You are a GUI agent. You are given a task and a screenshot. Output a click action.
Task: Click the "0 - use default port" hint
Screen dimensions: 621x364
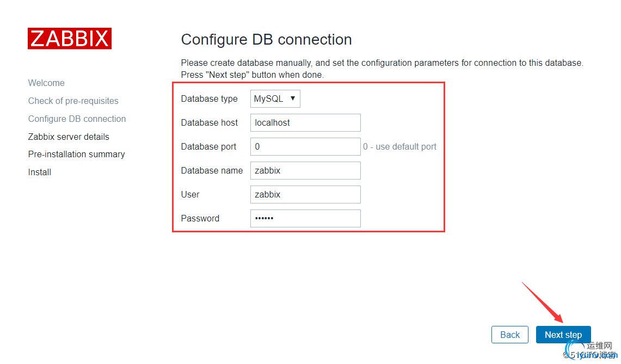click(399, 146)
